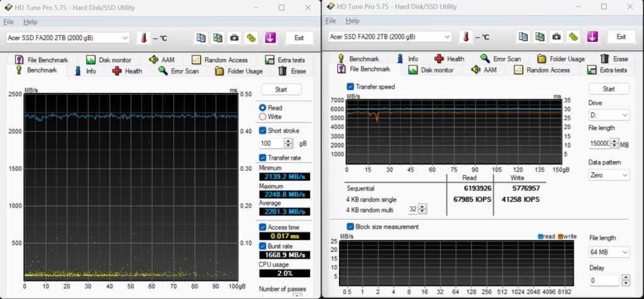The image size is (644, 299).
Task: Toggle Burst rate checkbox
Action: 263,246
